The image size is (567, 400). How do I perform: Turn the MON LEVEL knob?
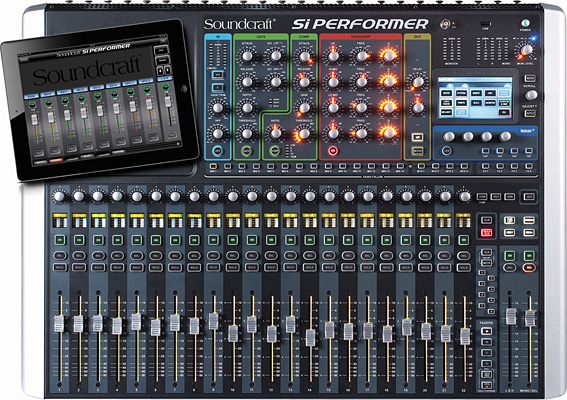[527, 50]
